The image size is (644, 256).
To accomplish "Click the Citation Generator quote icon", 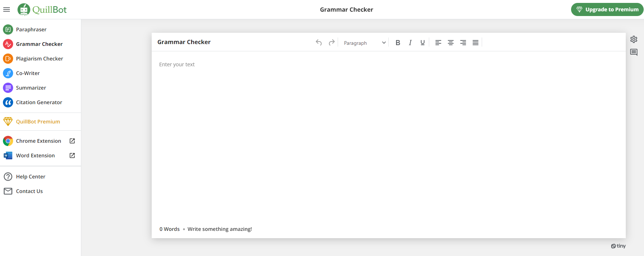I will [8, 102].
